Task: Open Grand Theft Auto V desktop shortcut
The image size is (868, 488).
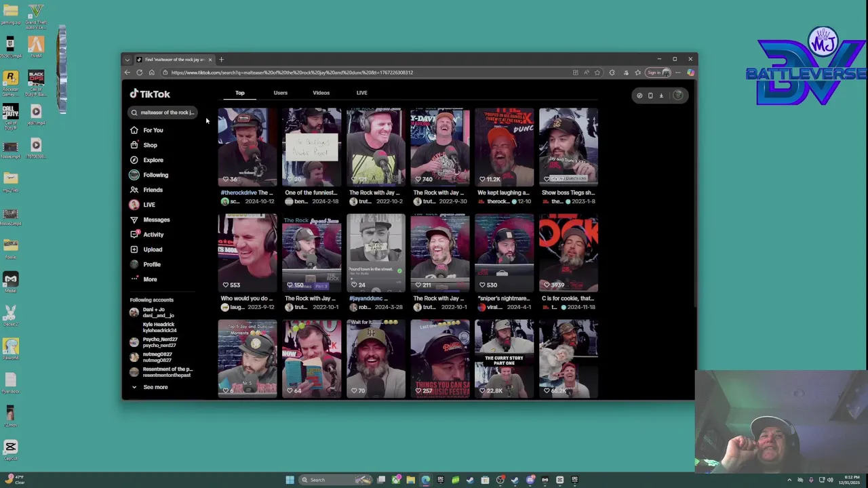Action: 36,16
